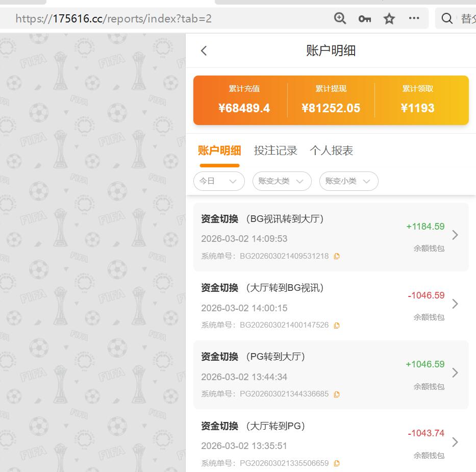Screen dimensions: 476x472
Task: Open the ellipsis more-options menu
Action: (414, 18)
